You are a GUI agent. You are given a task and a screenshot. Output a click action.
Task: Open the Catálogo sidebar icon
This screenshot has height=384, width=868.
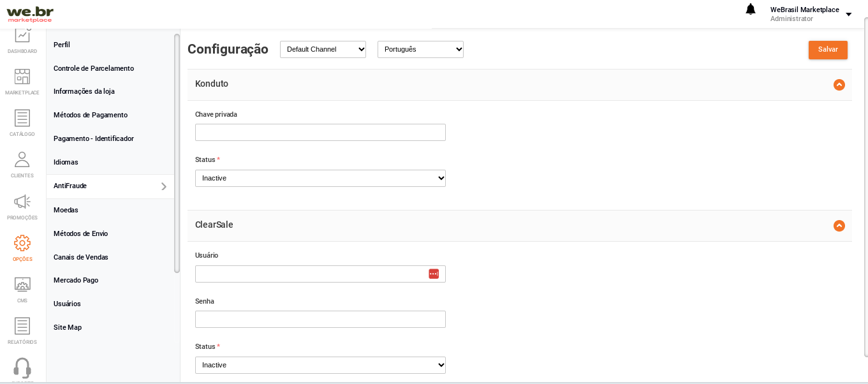pos(22,119)
